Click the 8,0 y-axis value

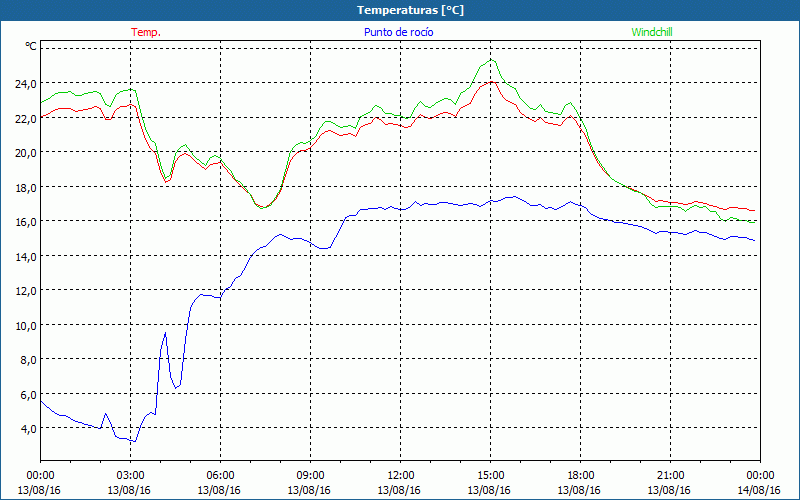(x=28, y=360)
